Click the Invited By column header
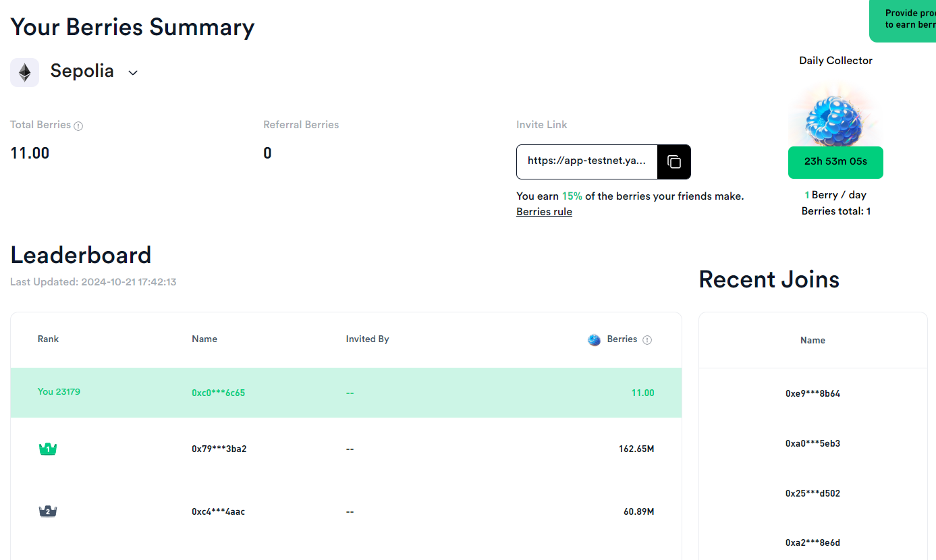Image resolution: width=936 pixels, height=560 pixels. pyautogui.click(x=367, y=339)
